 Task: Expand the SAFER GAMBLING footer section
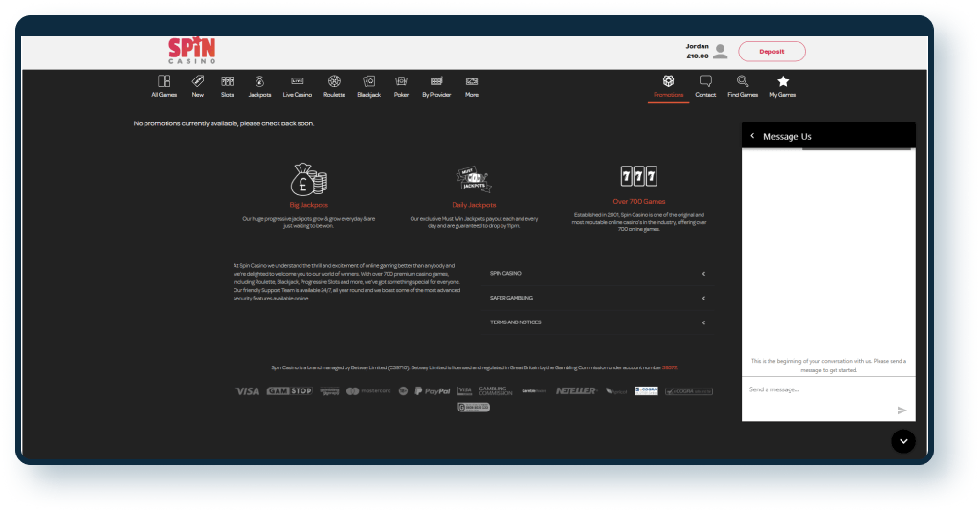click(598, 298)
